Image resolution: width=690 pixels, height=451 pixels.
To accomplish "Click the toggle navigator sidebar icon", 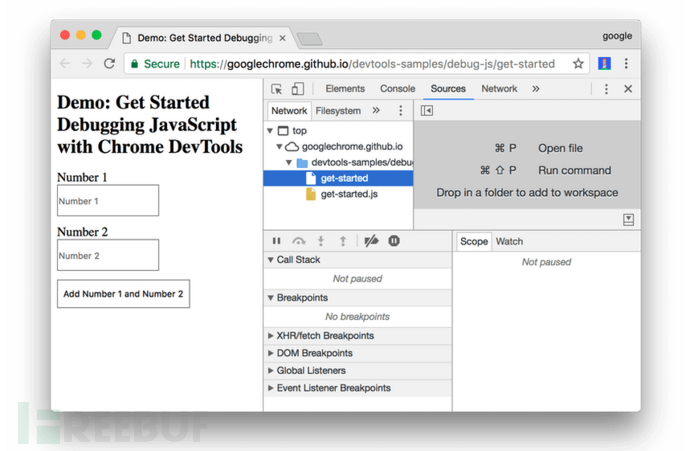I will (x=427, y=111).
